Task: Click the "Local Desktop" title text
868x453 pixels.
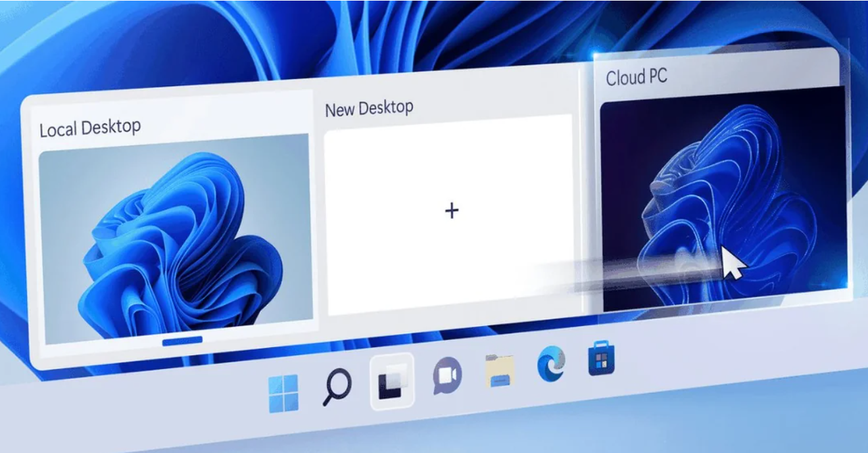Action: click(90, 128)
